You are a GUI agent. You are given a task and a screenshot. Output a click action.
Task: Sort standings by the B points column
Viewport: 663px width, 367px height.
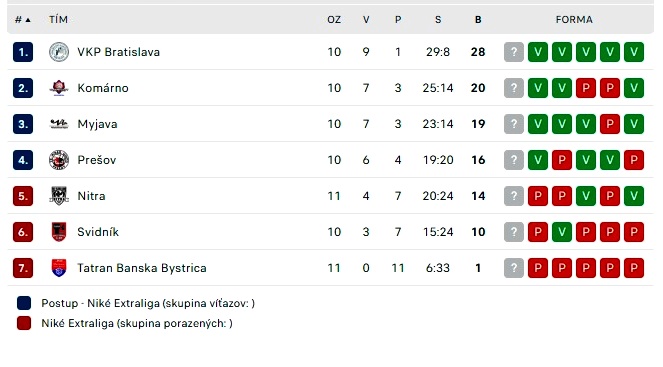(478, 19)
